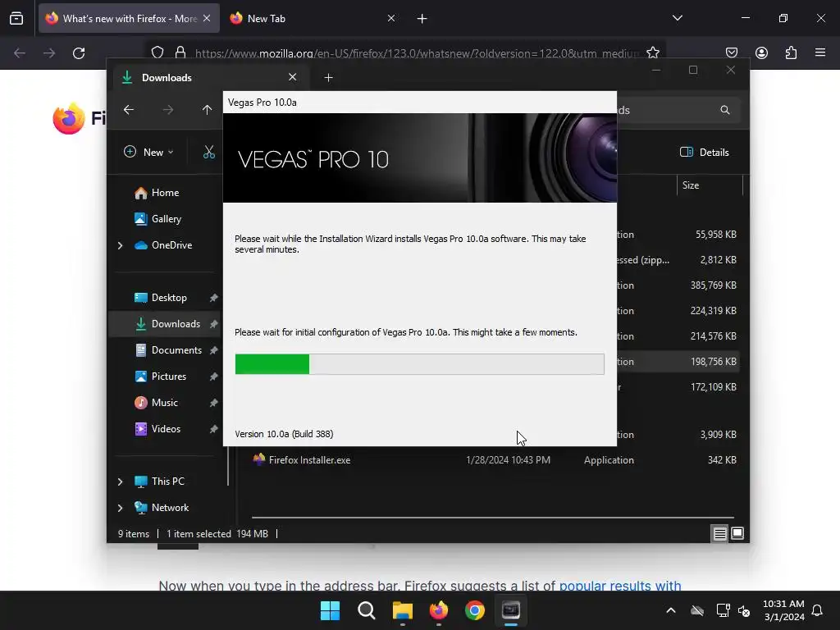Open popular results with link
Viewport: 840px width, 630px height.
tap(620, 585)
